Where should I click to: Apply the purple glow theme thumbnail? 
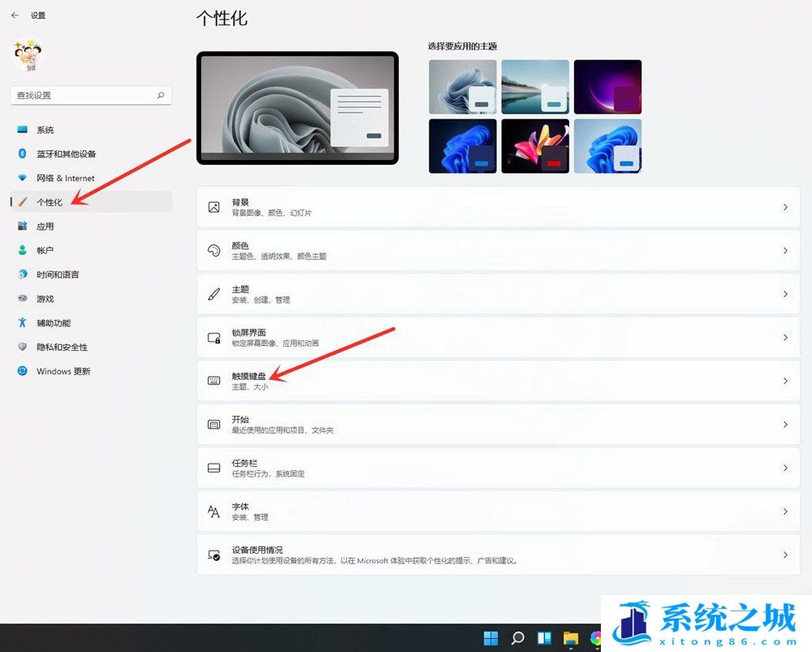point(607,87)
